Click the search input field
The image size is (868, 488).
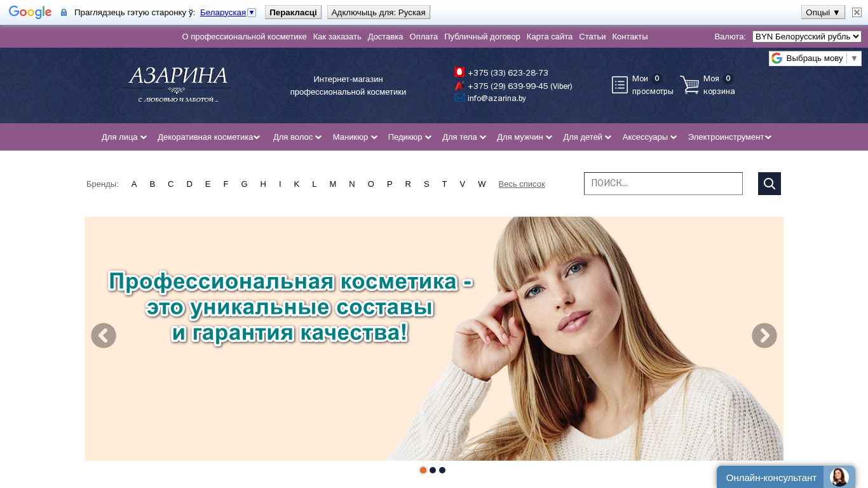click(x=663, y=184)
